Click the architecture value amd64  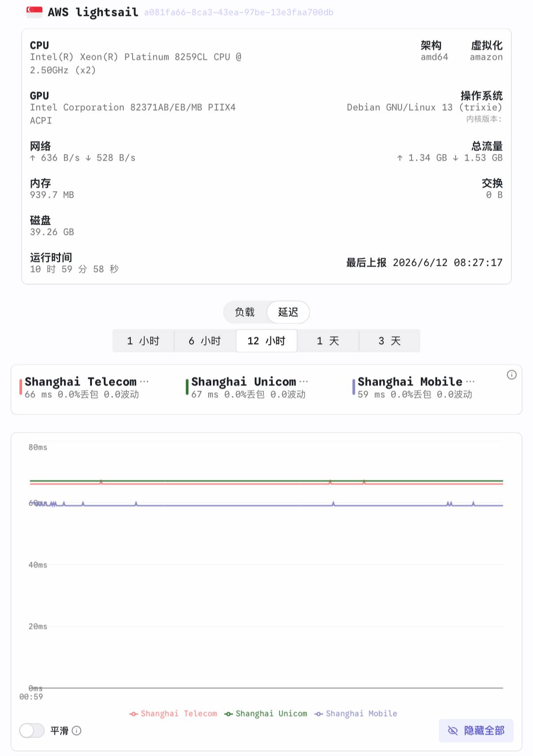434,57
